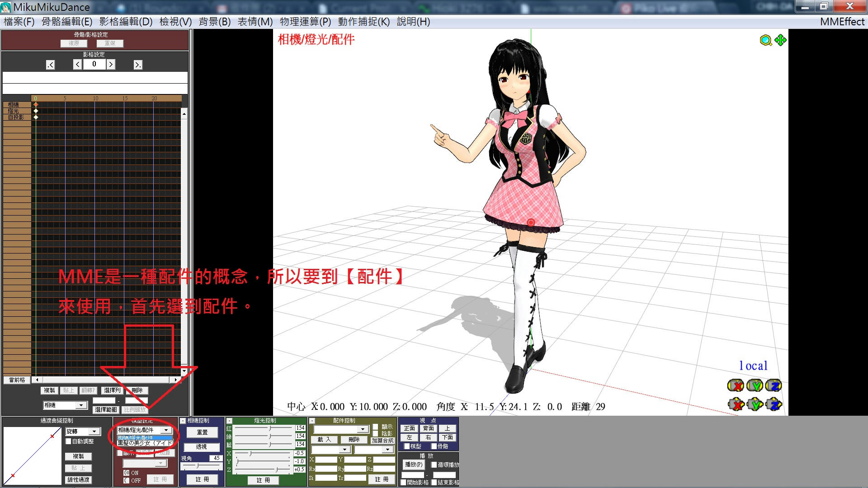Toggle 視点 模型 checkbox
Screen dimensions: 868x488
(x=407, y=446)
